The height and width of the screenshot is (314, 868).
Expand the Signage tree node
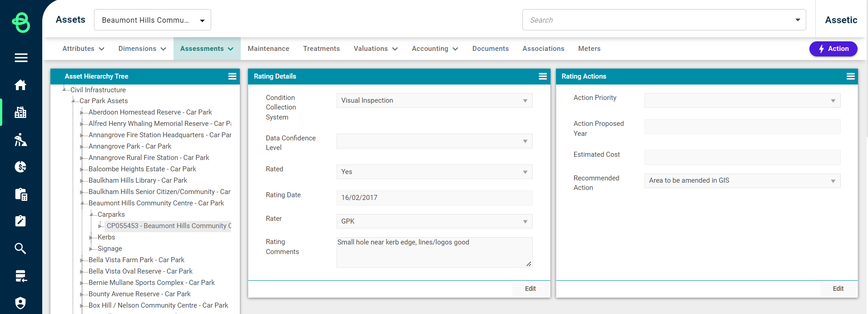[91, 249]
